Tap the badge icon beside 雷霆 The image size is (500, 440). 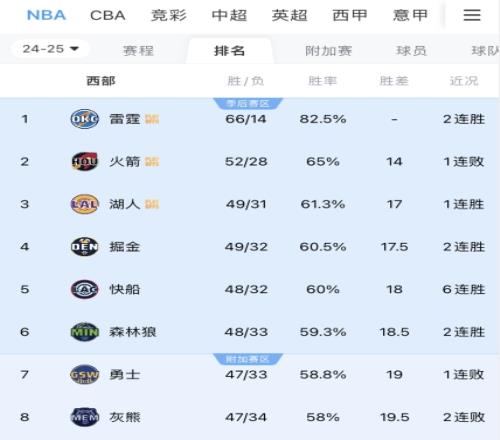pyautogui.click(x=152, y=119)
